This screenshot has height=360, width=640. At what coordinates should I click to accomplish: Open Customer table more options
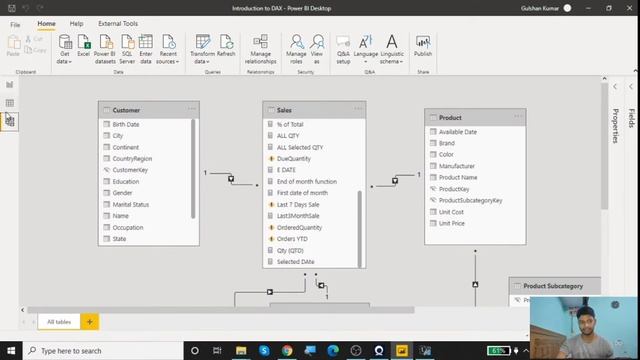[x=192, y=109]
